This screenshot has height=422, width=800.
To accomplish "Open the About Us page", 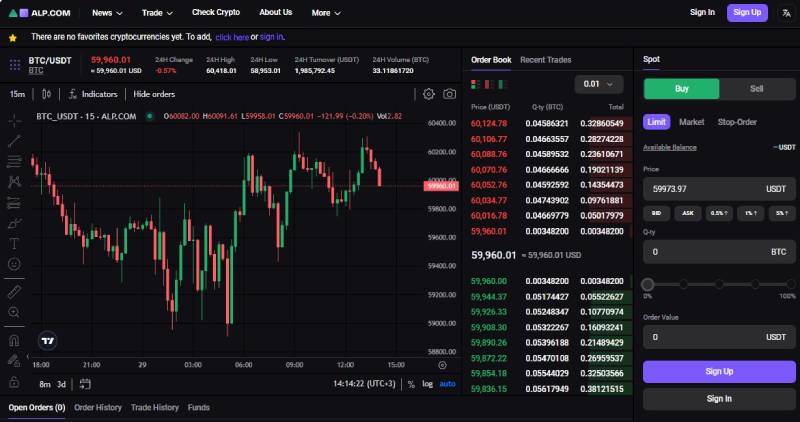I will (x=276, y=12).
